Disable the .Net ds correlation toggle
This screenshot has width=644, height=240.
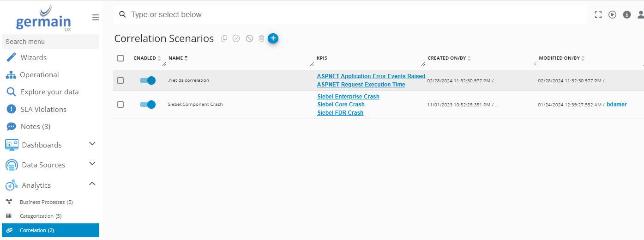[x=148, y=80]
